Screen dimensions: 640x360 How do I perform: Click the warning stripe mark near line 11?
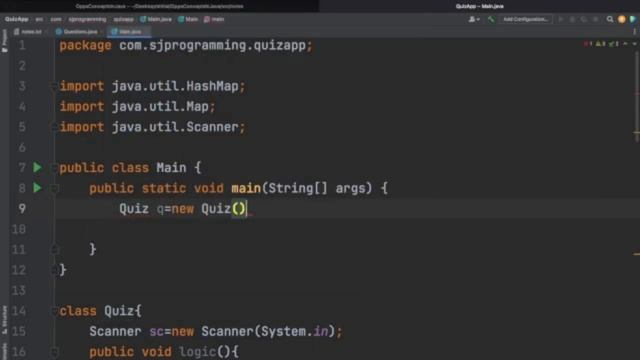[637, 254]
